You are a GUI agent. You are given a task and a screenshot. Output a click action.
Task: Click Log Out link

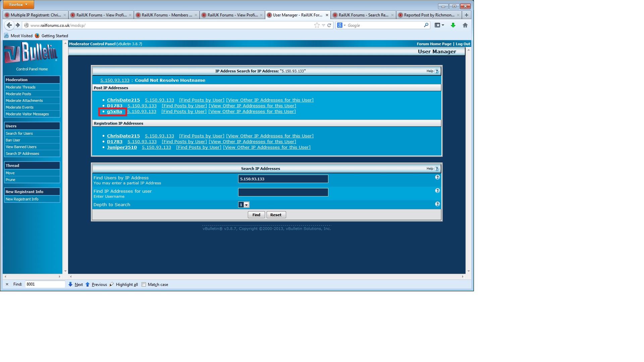coord(463,44)
